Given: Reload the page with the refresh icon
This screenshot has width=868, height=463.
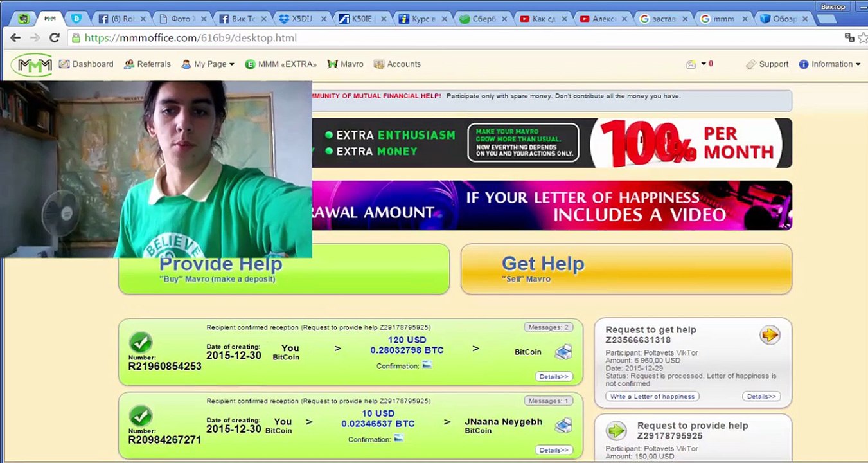Looking at the screenshot, I should pyautogui.click(x=55, y=38).
